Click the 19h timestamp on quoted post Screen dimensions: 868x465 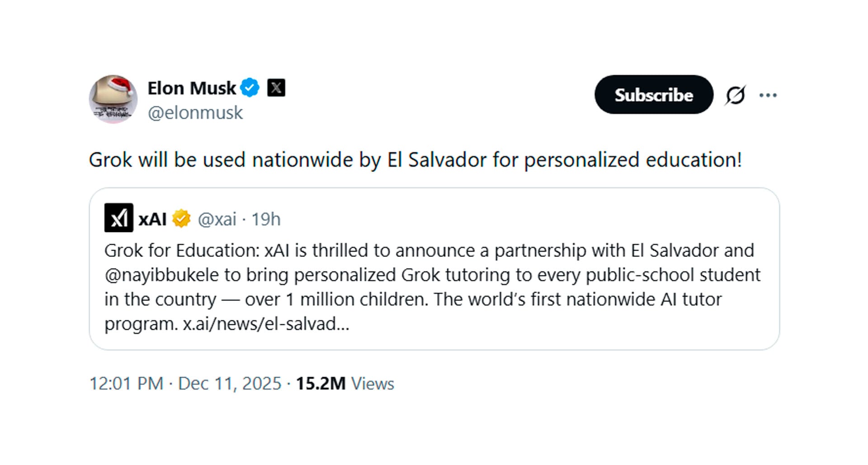[266, 219]
